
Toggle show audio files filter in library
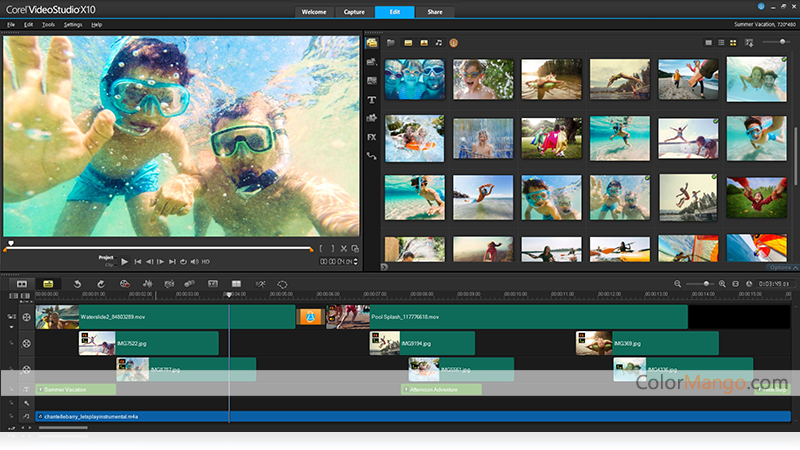coord(439,43)
